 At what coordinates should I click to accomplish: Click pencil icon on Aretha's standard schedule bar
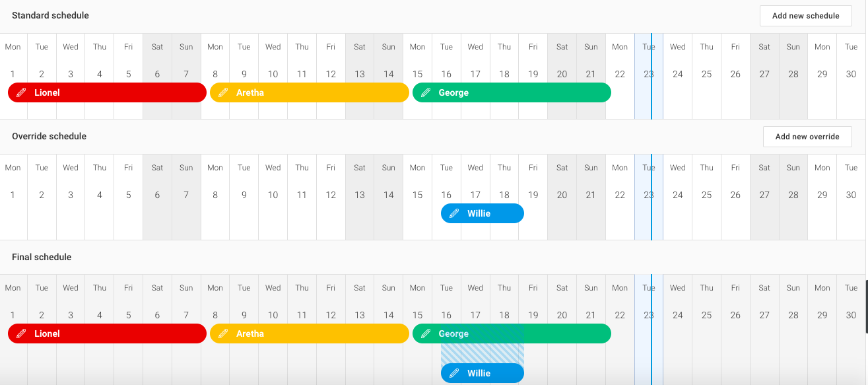click(223, 92)
